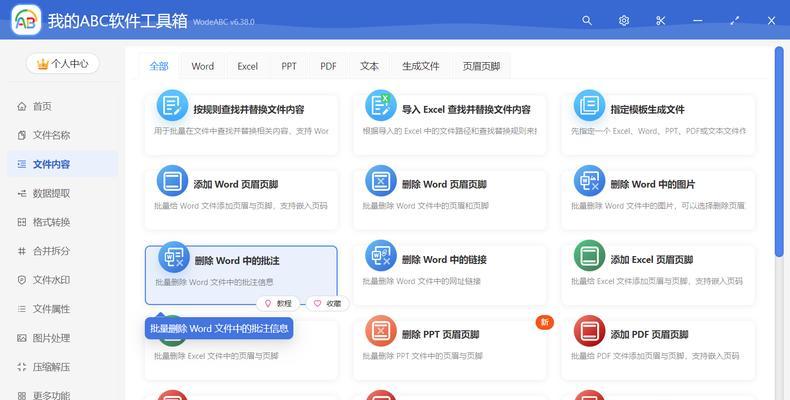Screen dimensions: 790x400
Task: Open 教程 tutorial for selected card
Action: 278,303
